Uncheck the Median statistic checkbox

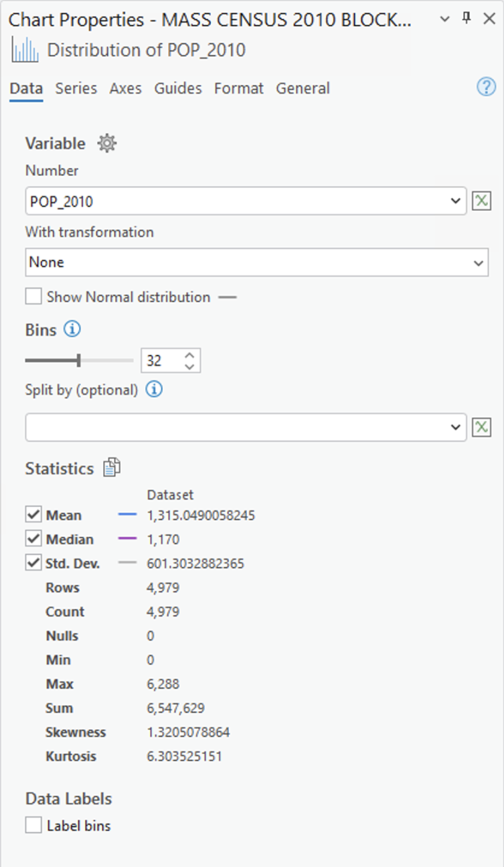pos(33,539)
